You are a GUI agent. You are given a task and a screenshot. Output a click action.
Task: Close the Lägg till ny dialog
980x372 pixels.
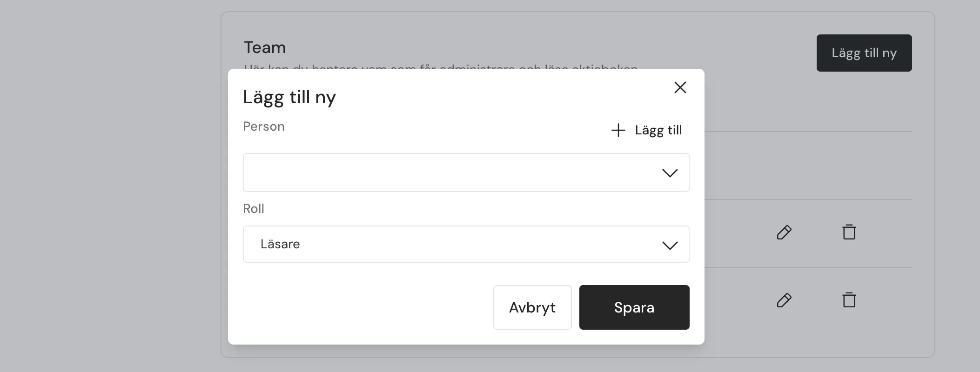[x=680, y=87]
